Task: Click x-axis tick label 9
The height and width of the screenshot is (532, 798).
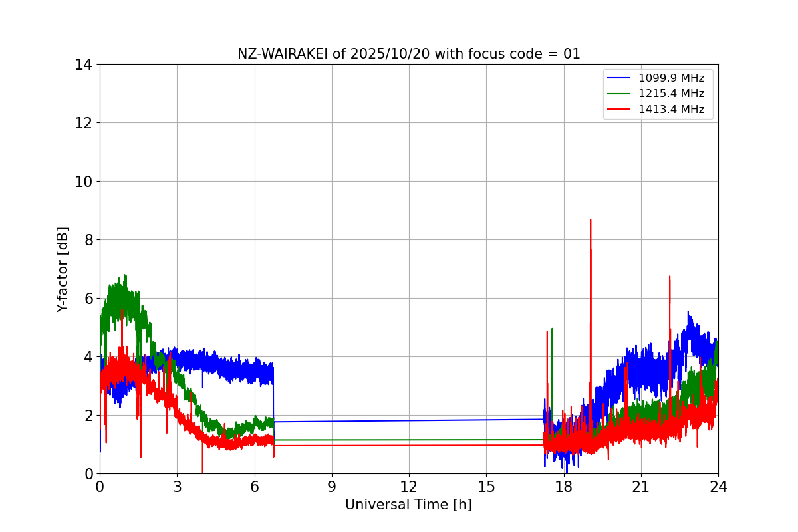Action: click(332, 487)
